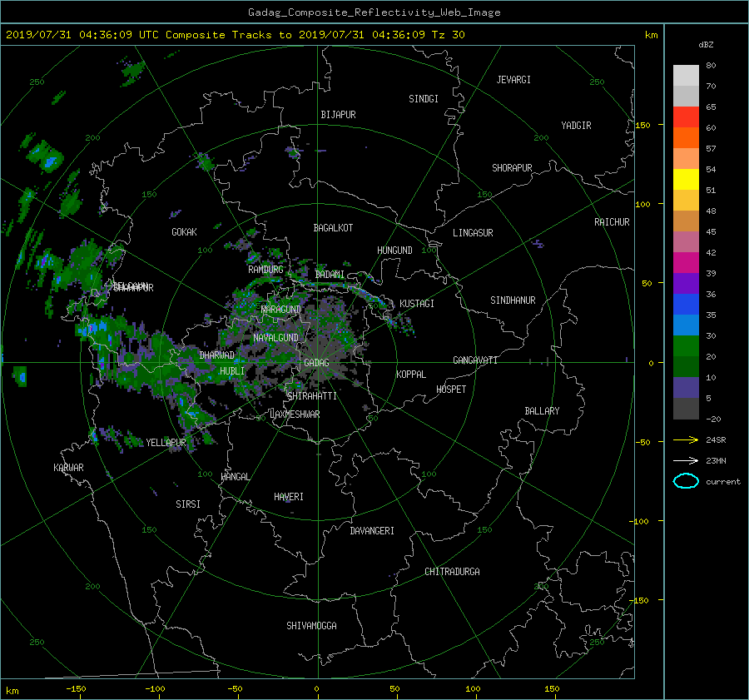Click the red 60 dBZ color swatch
749x700 pixels.
click(686, 117)
